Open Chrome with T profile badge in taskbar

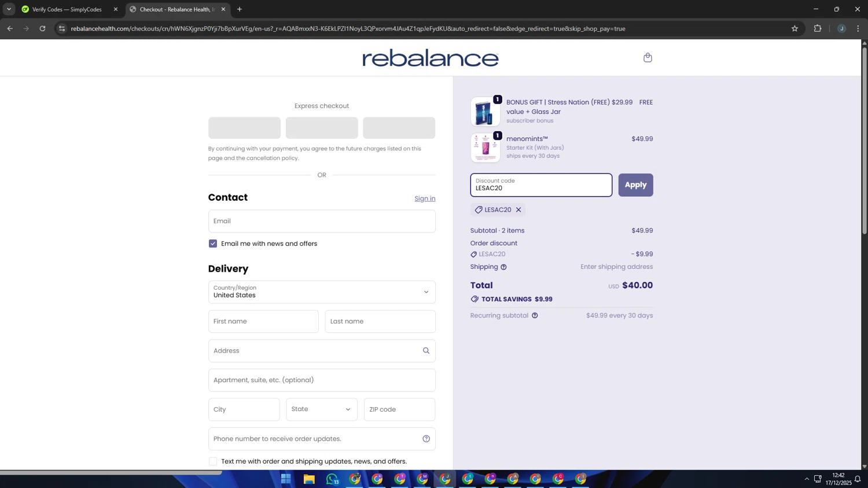coord(400,479)
